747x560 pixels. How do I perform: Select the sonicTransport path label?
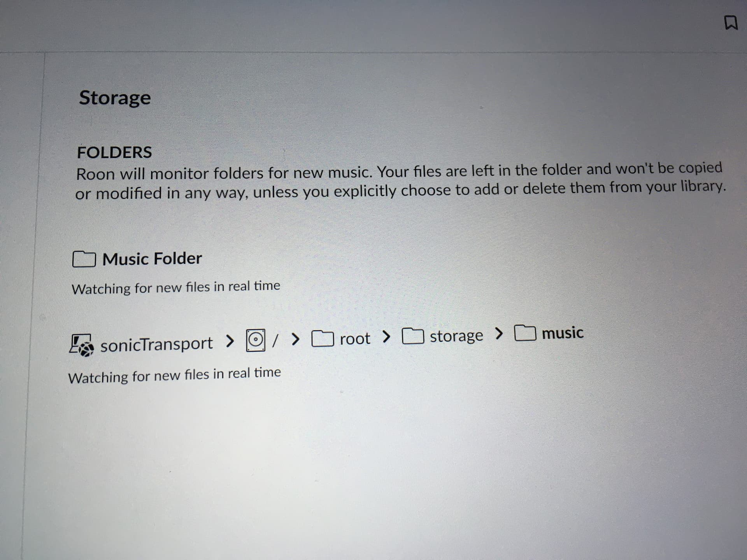157,344
